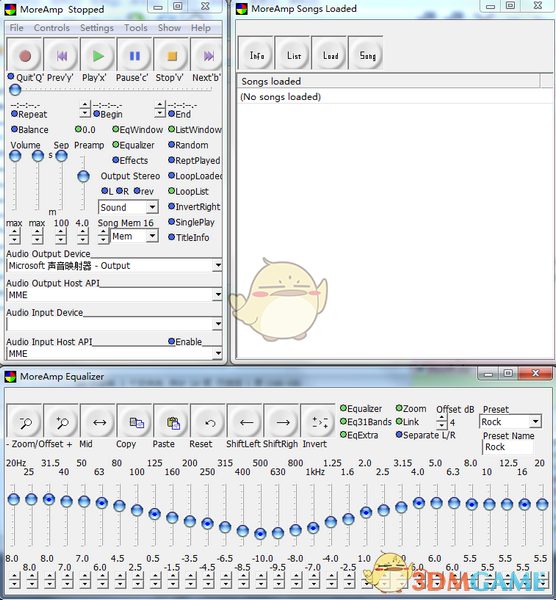Enable the Effects toggle
Viewport: 556px width, 600px height.
130,160
